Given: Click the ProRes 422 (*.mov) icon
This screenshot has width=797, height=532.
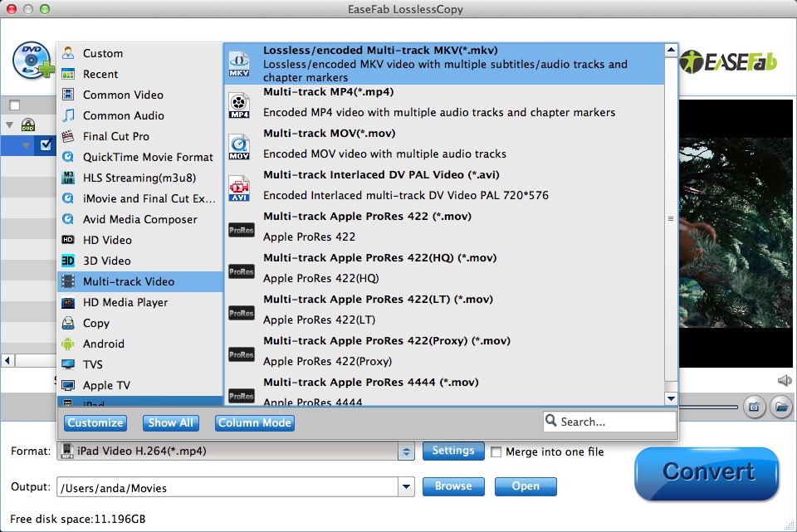Looking at the screenshot, I should [x=241, y=230].
